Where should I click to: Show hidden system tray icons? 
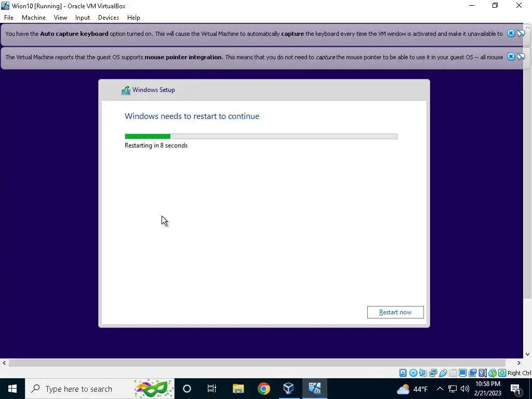(x=440, y=389)
